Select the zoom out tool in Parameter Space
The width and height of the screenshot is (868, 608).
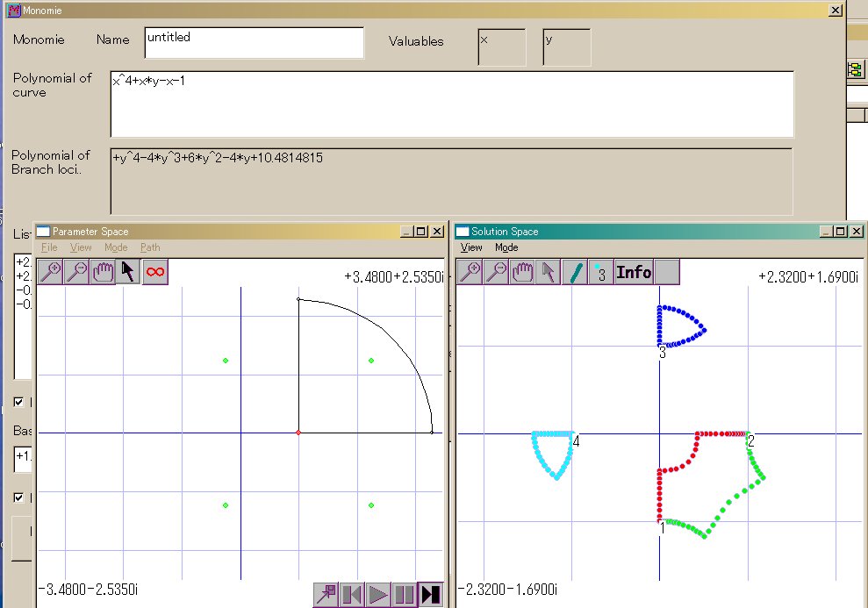pyautogui.click(x=76, y=272)
